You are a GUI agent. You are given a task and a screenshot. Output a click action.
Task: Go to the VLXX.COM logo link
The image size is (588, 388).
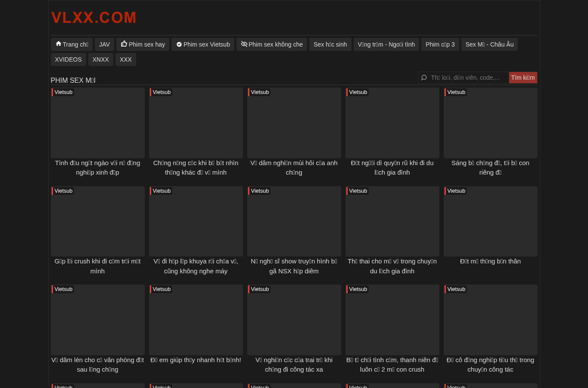[x=94, y=18]
